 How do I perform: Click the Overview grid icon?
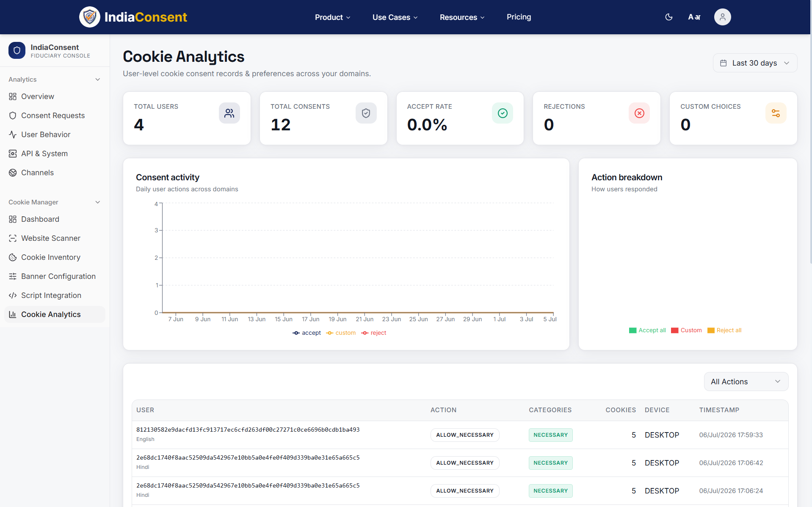pos(13,96)
